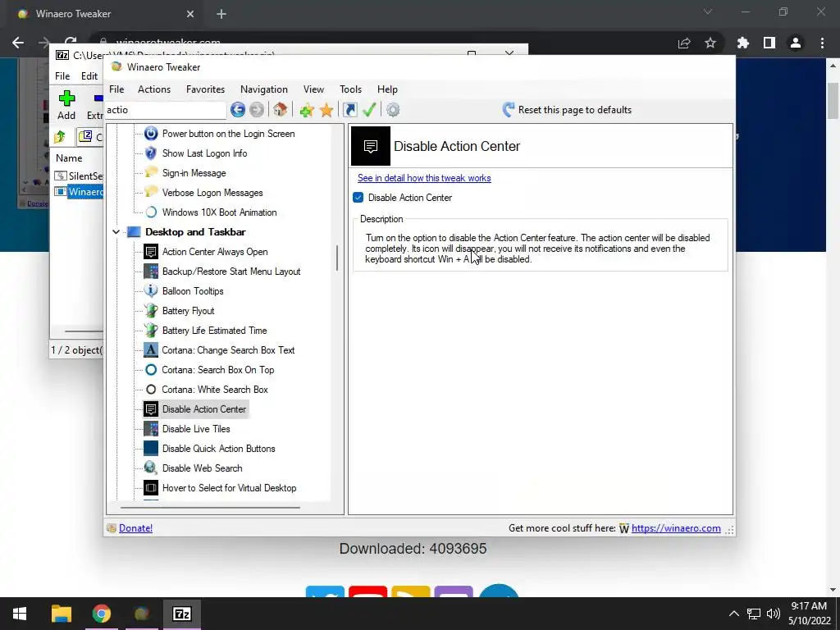Toggle the Disable Action Center checkbox
The image size is (840, 630).
click(x=358, y=198)
